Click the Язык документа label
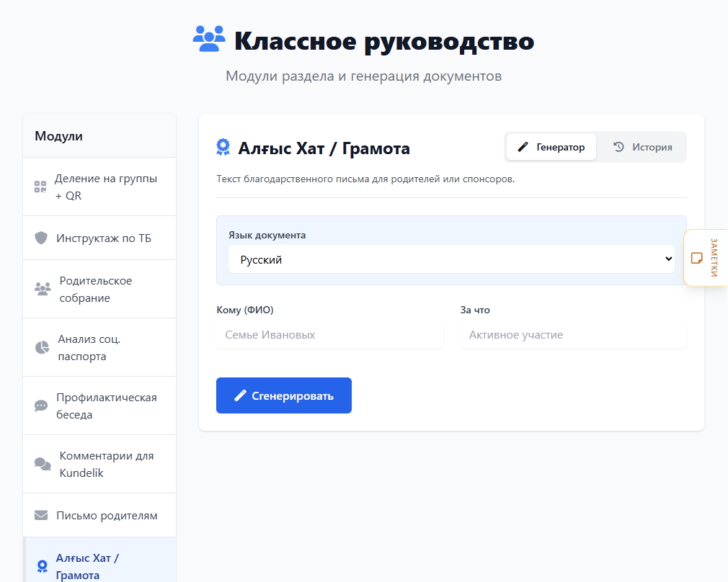Screen dimensions: 728x582 point(267,235)
